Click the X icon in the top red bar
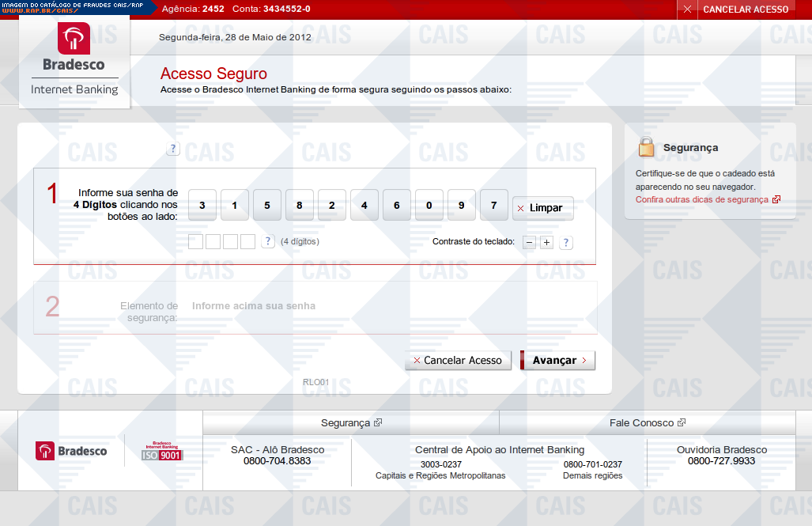Screen dimensions: 812x526 (687, 9)
